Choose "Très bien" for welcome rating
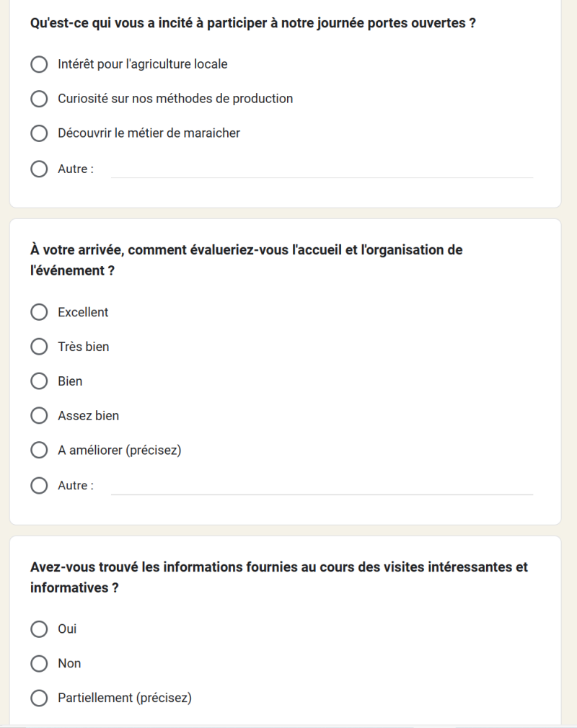 coord(39,347)
